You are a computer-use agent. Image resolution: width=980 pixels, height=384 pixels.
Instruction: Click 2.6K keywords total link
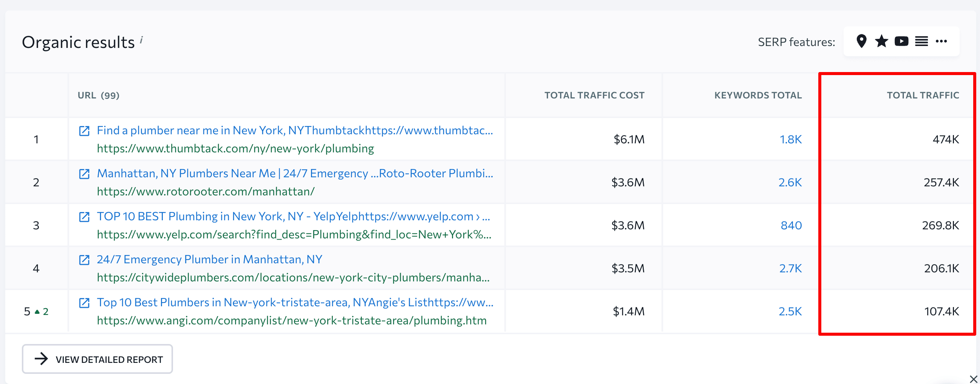point(790,182)
